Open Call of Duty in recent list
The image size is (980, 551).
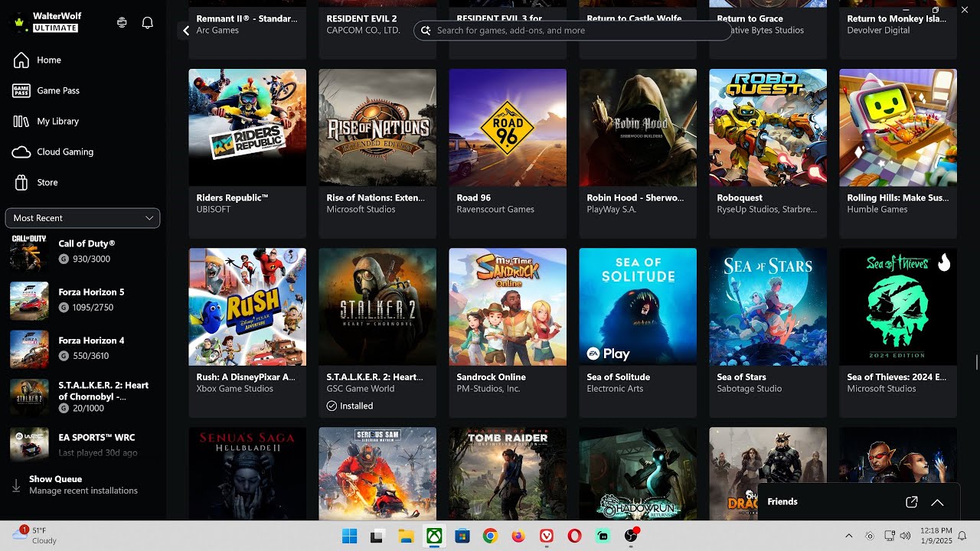pos(83,252)
